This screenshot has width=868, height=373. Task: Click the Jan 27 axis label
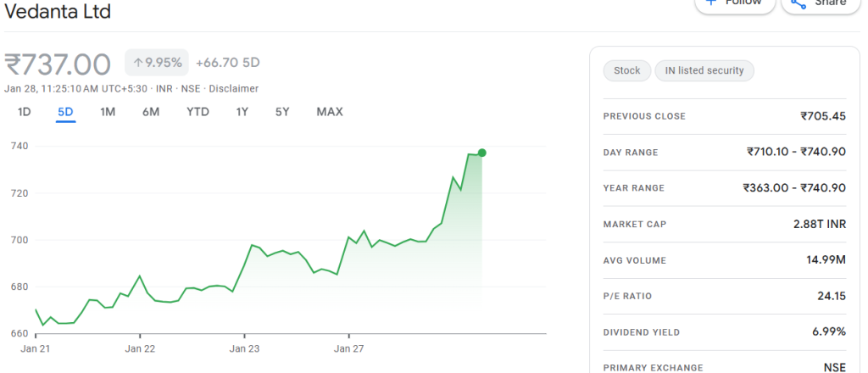point(348,349)
